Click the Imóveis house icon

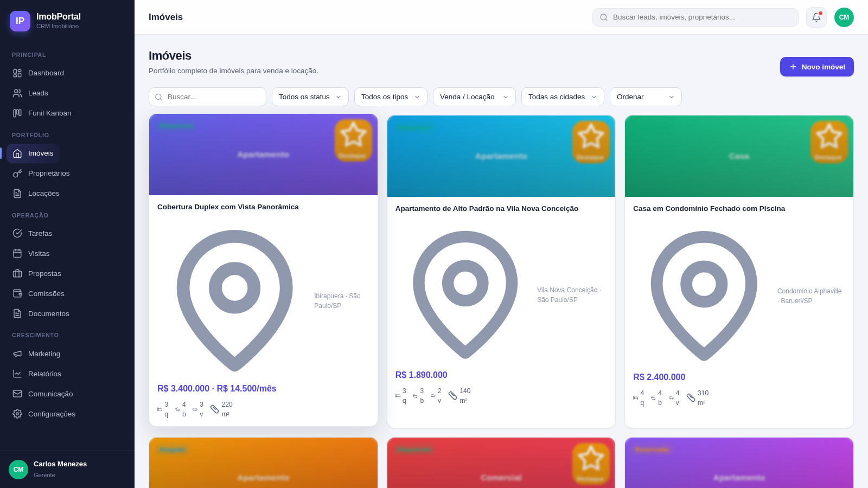pos(17,153)
